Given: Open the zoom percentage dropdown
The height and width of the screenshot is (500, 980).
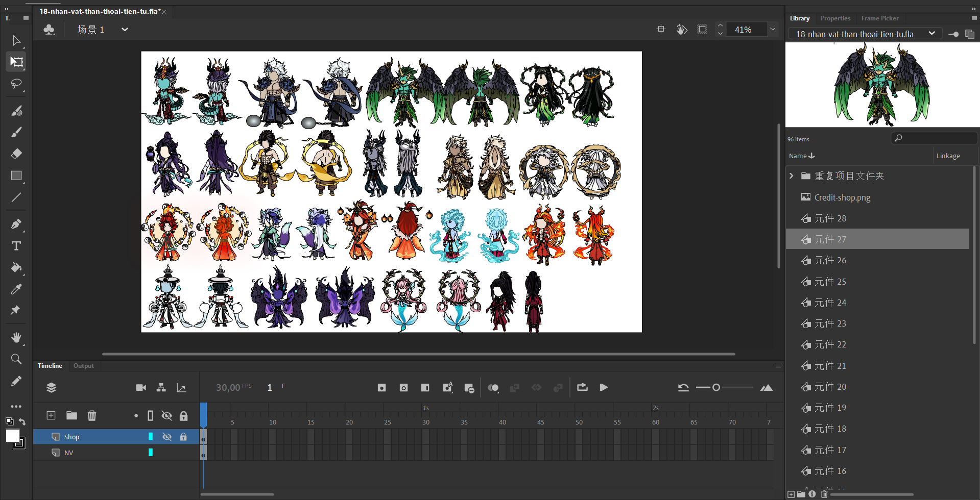Looking at the screenshot, I should pos(773,30).
